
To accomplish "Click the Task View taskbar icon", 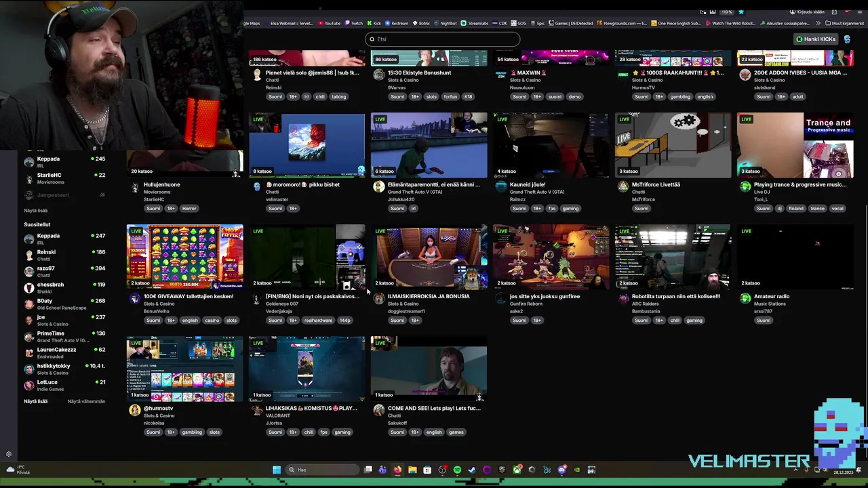I will (368, 470).
